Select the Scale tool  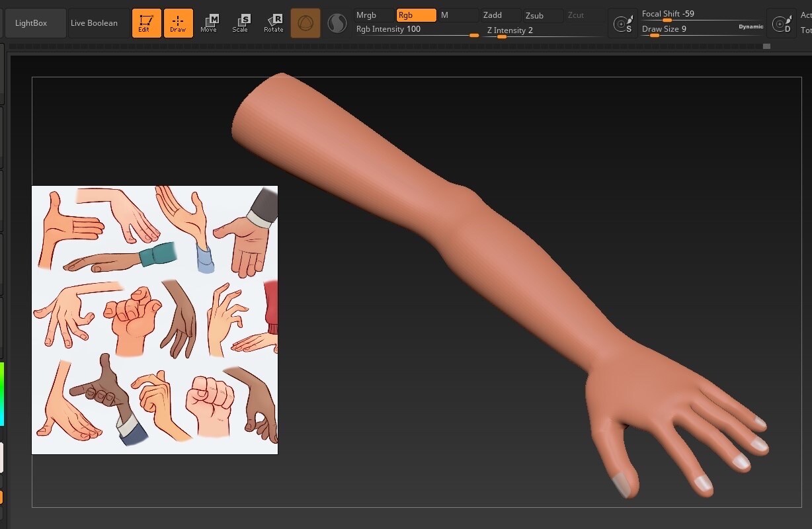(x=241, y=22)
